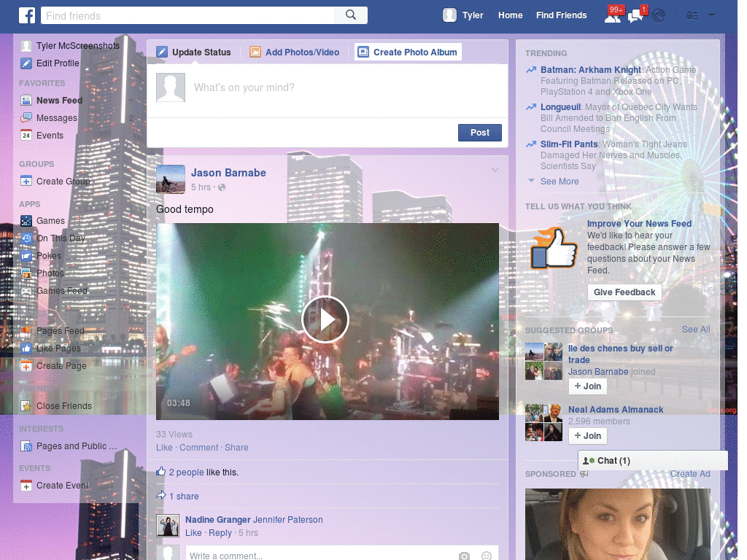Select Update Status tab
The width and height of the screenshot is (747, 560).
194,52
